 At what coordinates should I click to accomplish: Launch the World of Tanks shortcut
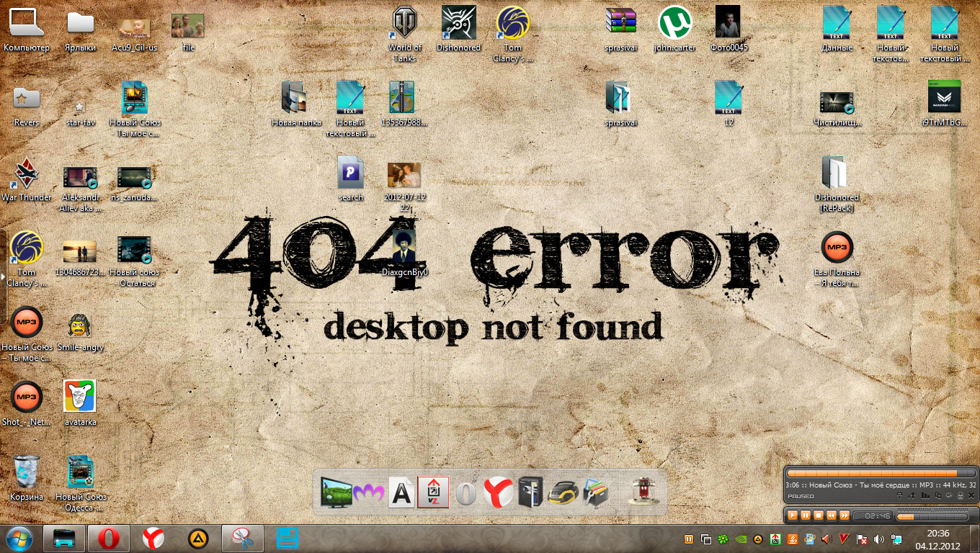[404, 34]
